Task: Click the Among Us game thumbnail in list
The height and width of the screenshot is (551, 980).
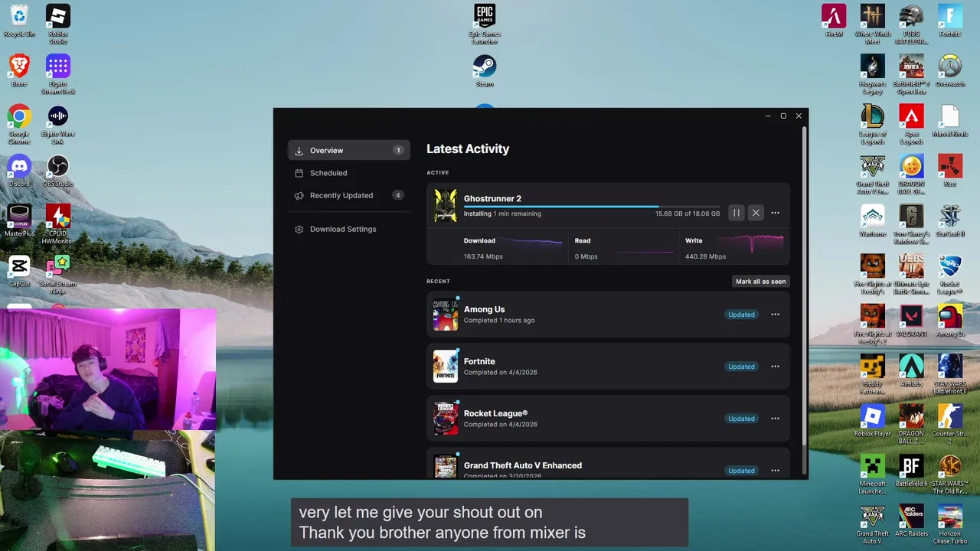Action: pyautogui.click(x=445, y=315)
